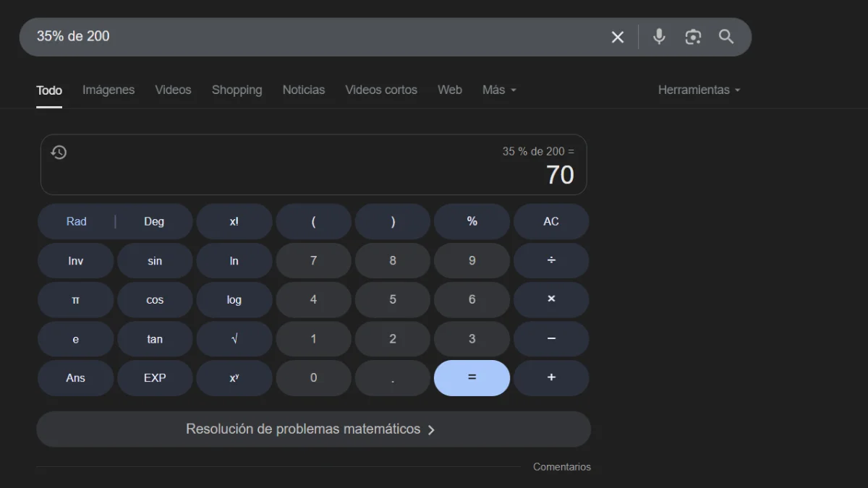Switch to the Noticias tab
Image resolution: width=868 pixels, height=488 pixels.
[304, 90]
